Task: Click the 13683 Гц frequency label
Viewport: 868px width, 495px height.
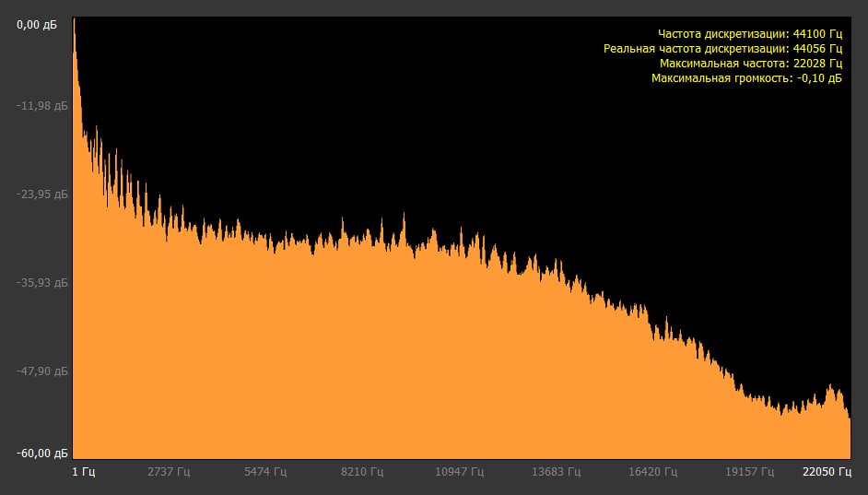Action: tap(556, 472)
